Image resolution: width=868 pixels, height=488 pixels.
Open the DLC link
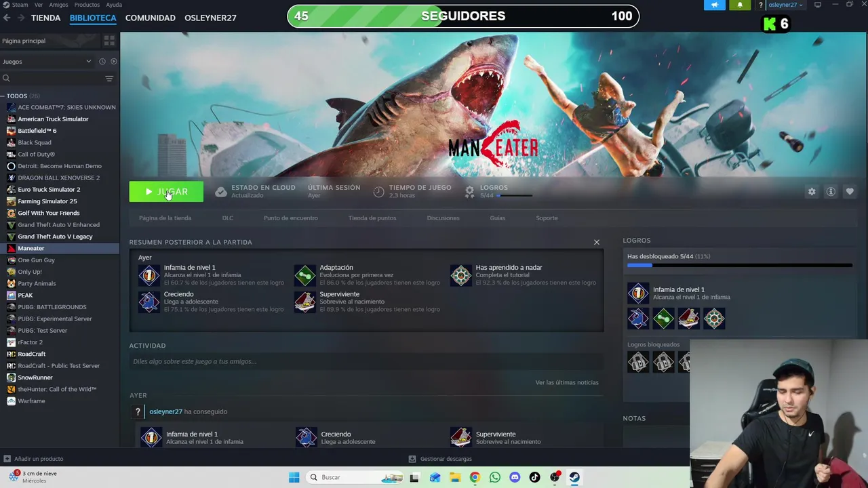[228, 218]
